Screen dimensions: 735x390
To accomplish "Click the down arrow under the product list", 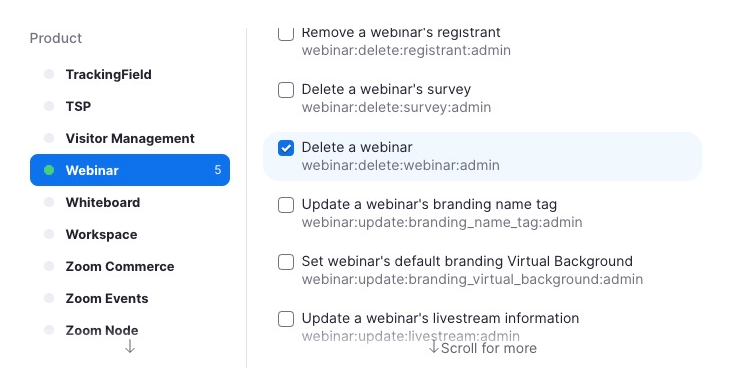I will tap(130, 347).
